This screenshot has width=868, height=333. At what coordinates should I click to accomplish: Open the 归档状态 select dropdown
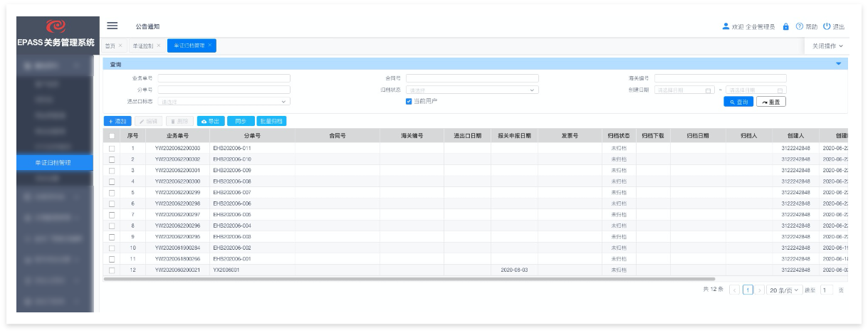click(472, 90)
